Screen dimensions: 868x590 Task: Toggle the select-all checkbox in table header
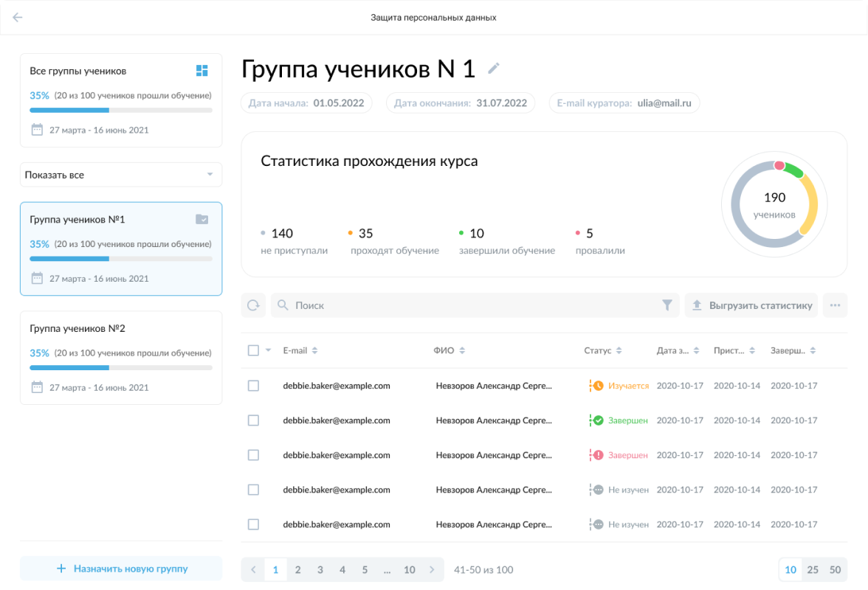click(253, 350)
